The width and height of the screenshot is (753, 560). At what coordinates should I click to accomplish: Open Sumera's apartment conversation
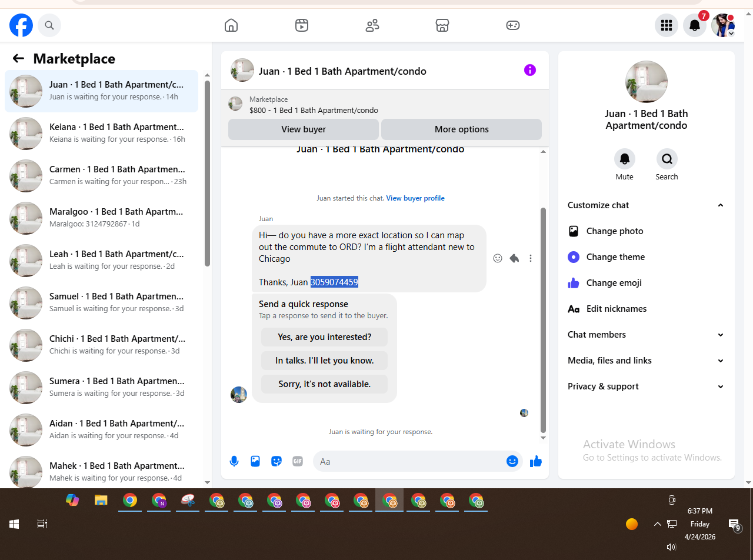point(101,388)
